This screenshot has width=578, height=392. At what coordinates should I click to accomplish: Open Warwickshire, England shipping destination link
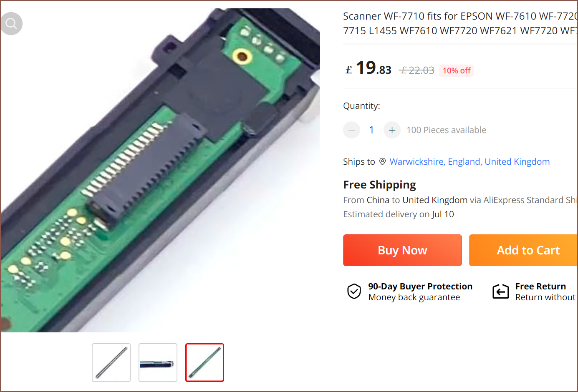[x=469, y=162]
